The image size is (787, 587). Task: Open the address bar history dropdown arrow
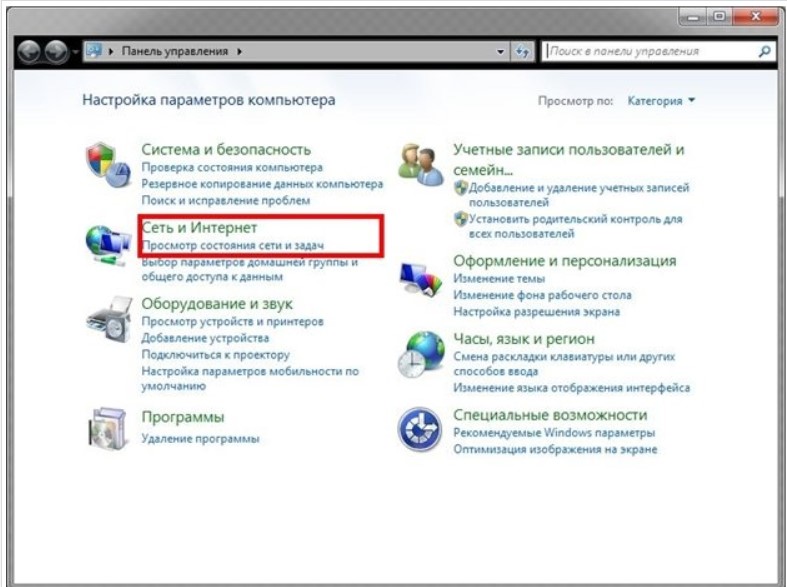pyautogui.click(x=500, y=51)
